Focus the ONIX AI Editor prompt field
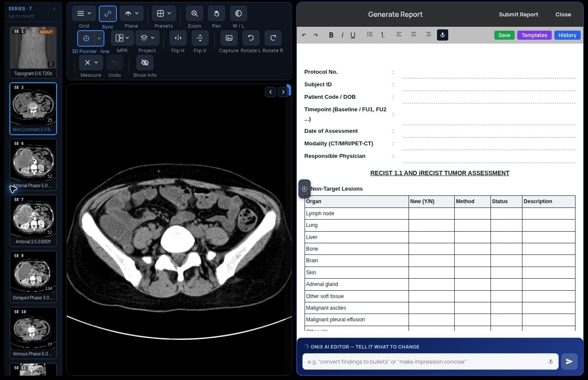 coord(430,361)
